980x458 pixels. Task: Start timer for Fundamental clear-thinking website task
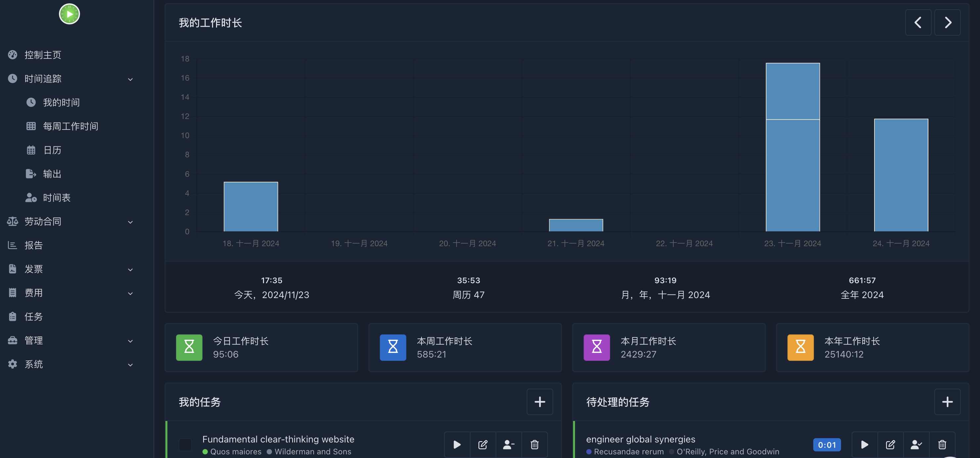457,444
